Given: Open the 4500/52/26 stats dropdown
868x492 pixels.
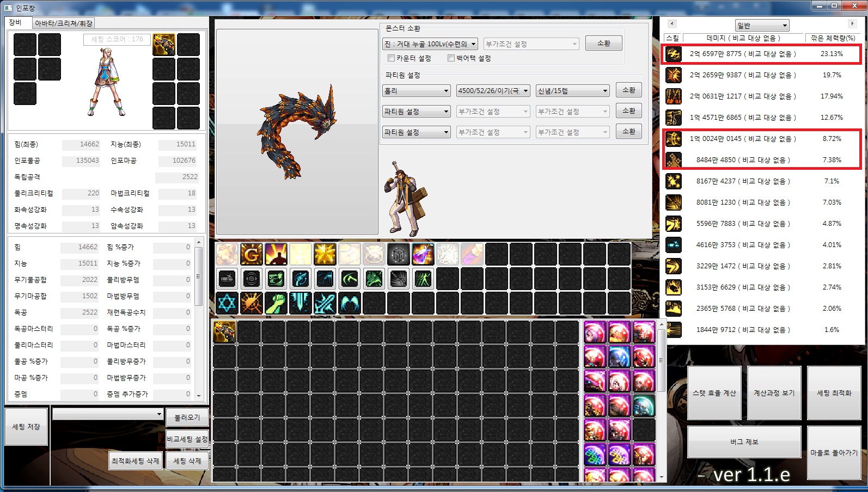Looking at the screenshot, I should point(493,91).
